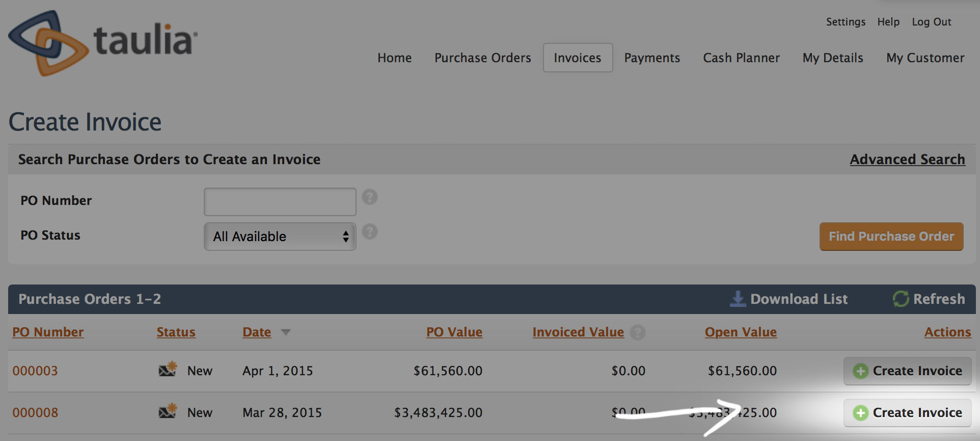Click the Refresh link text

point(939,299)
